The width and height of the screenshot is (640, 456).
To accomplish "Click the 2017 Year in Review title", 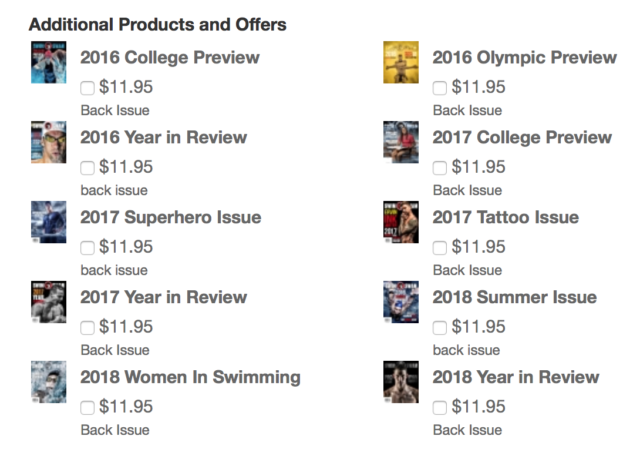I will click(x=163, y=297).
